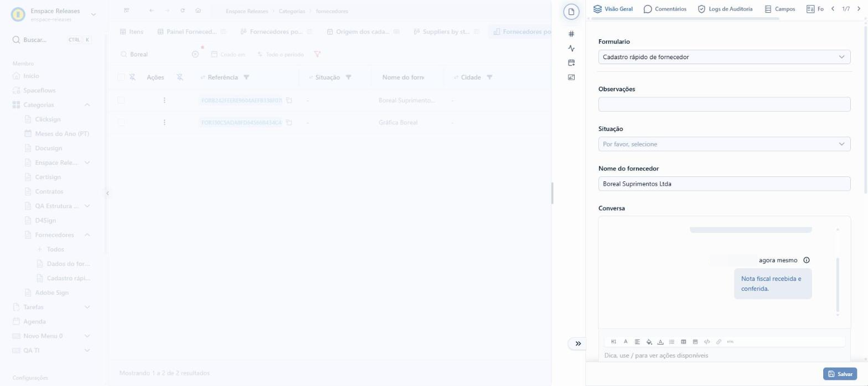Screen dimensions: 868x386
Task: Click the Nome do fornecedor field
Action: click(724, 184)
